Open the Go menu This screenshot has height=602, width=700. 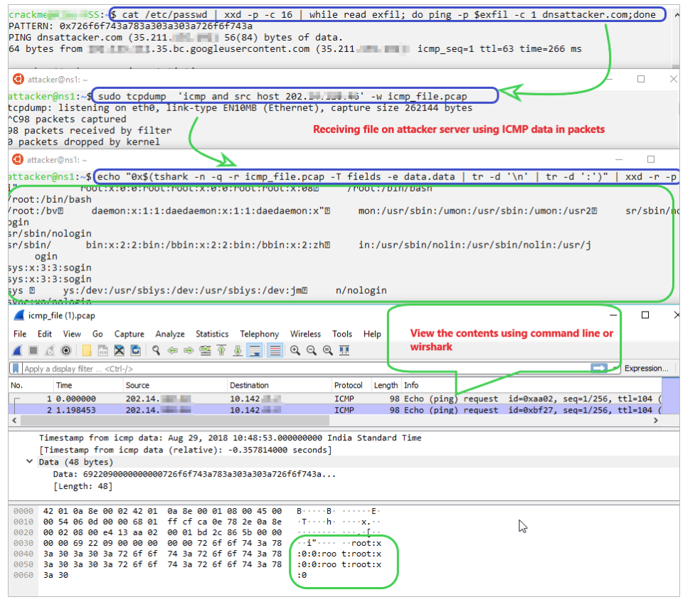click(x=97, y=334)
